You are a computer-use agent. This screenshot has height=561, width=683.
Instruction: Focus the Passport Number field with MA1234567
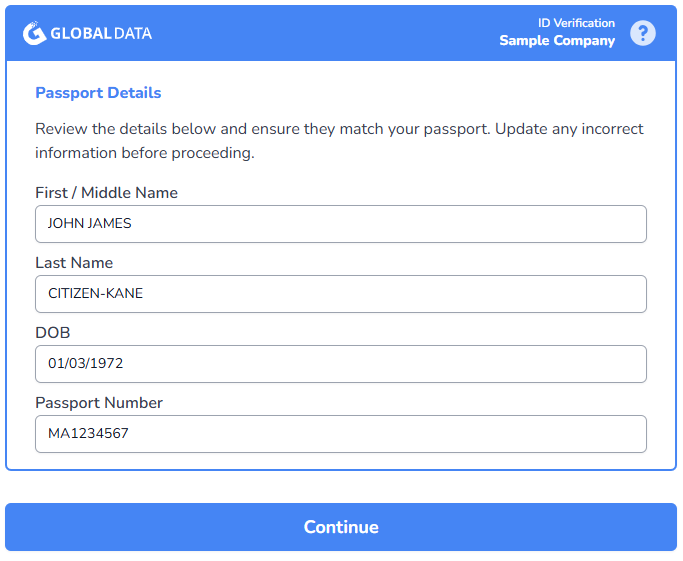[x=341, y=434]
